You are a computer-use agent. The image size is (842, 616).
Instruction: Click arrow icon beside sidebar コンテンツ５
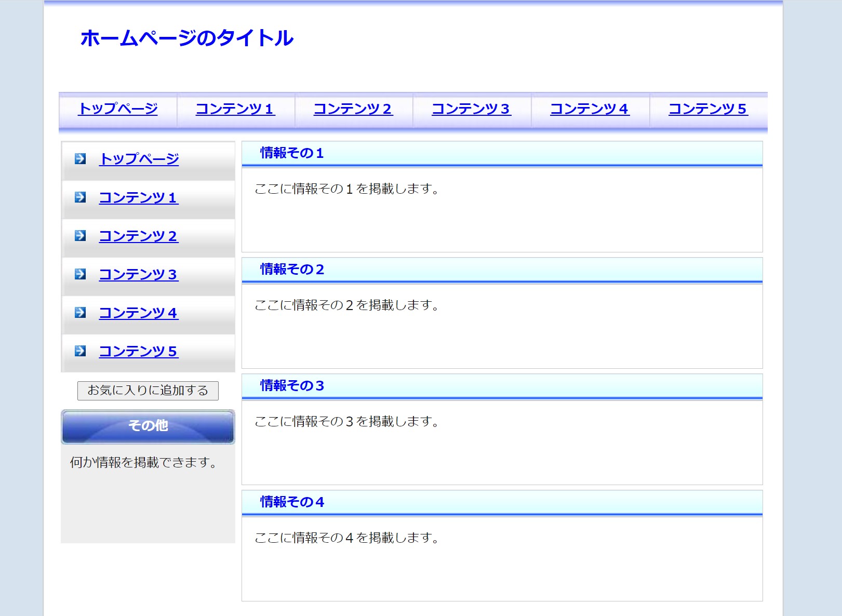[80, 351]
